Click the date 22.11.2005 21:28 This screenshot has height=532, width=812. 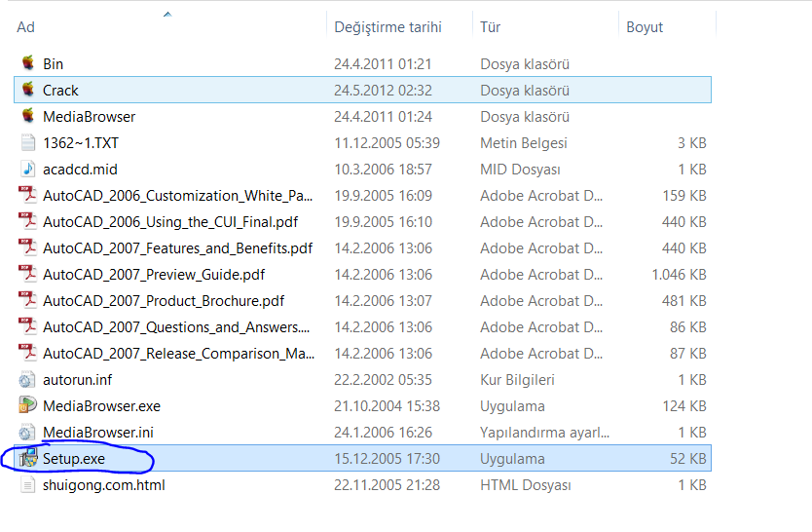(387, 485)
